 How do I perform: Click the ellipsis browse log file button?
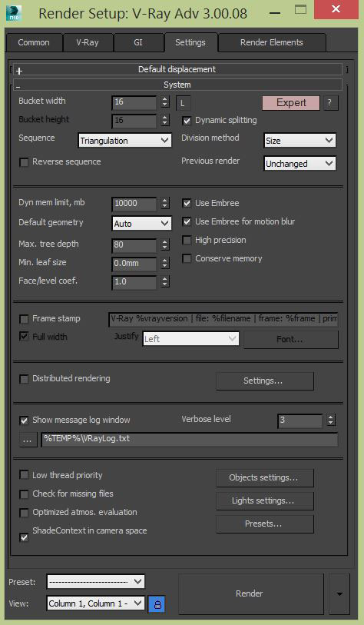tap(28, 440)
